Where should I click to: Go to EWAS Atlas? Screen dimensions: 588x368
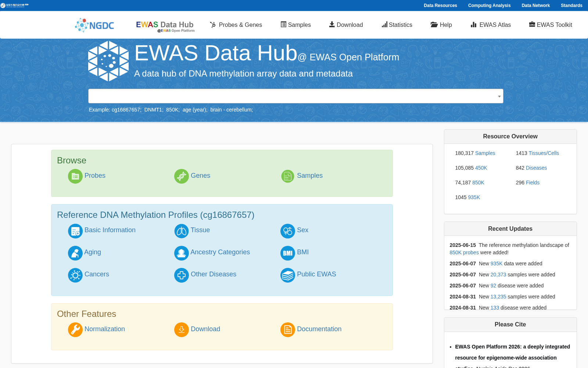click(491, 25)
